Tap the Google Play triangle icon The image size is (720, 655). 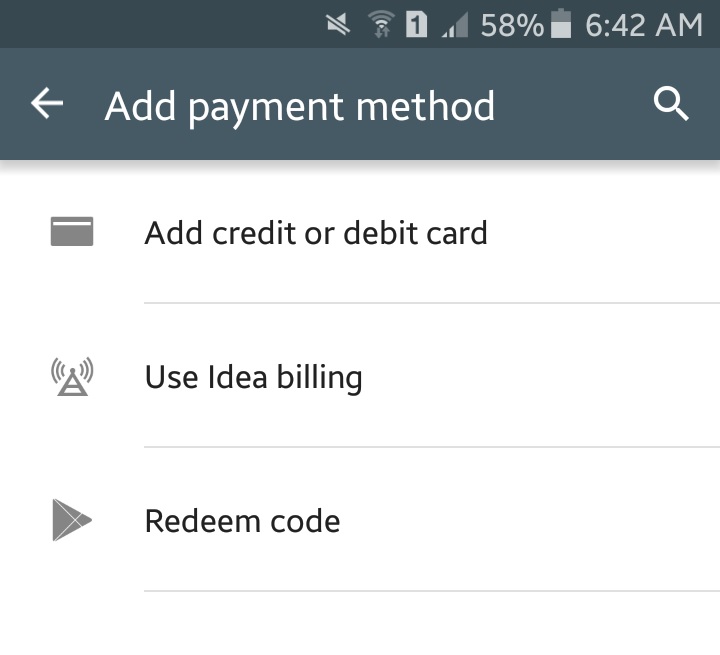(x=72, y=520)
